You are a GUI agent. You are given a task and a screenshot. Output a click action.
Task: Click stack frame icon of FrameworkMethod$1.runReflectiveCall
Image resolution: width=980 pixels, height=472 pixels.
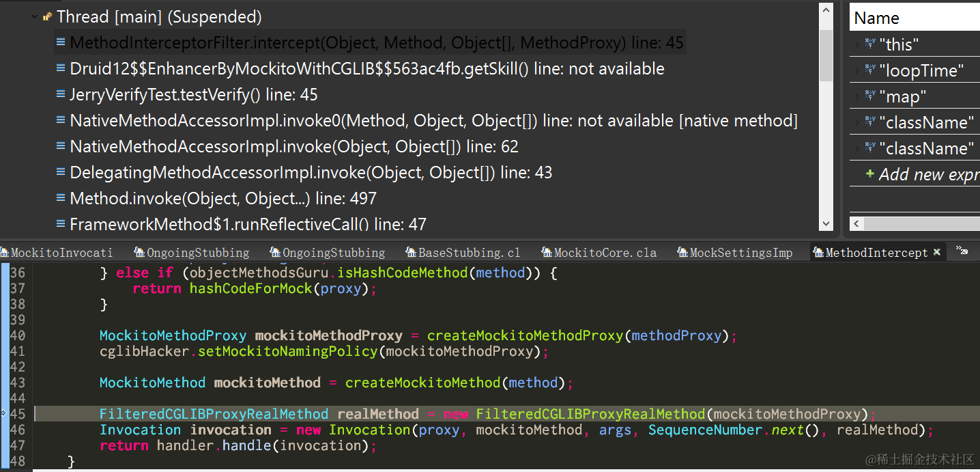(x=61, y=224)
